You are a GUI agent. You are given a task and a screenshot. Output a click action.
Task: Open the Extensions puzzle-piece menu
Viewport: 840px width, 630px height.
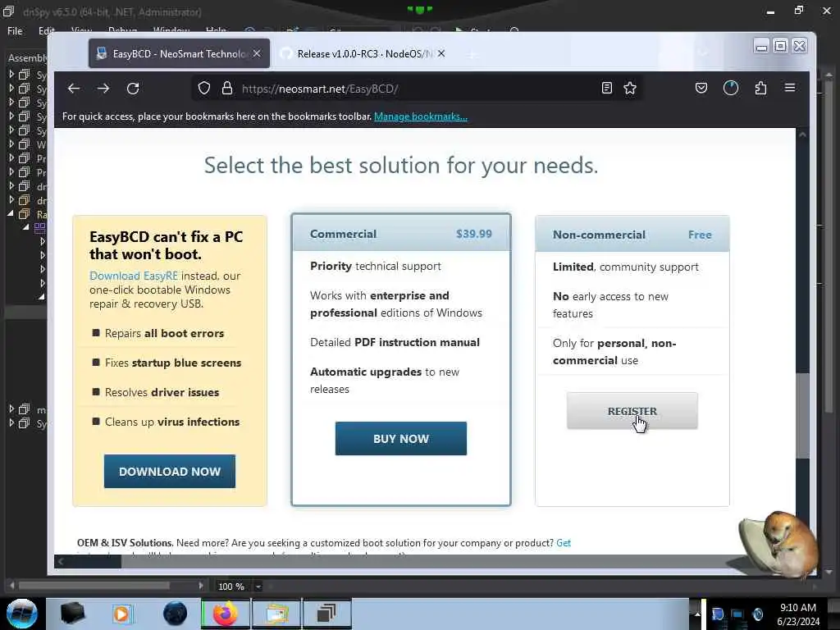click(x=760, y=88)
